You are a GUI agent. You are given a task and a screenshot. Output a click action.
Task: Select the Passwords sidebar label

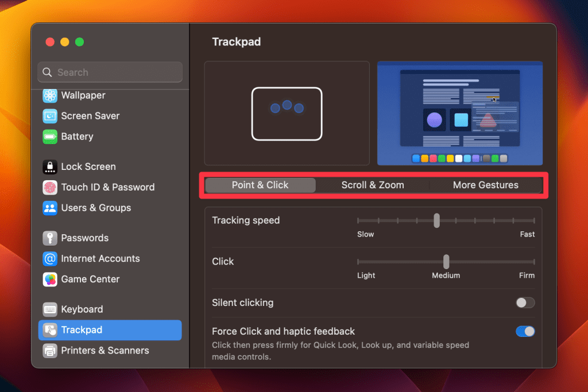[85, 238]
